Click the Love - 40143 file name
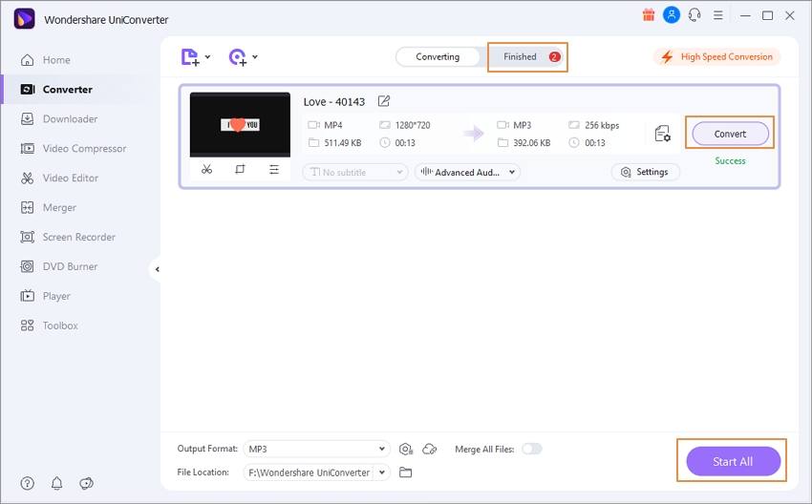Viewport: 812px width, 504px height. (334, 102)
